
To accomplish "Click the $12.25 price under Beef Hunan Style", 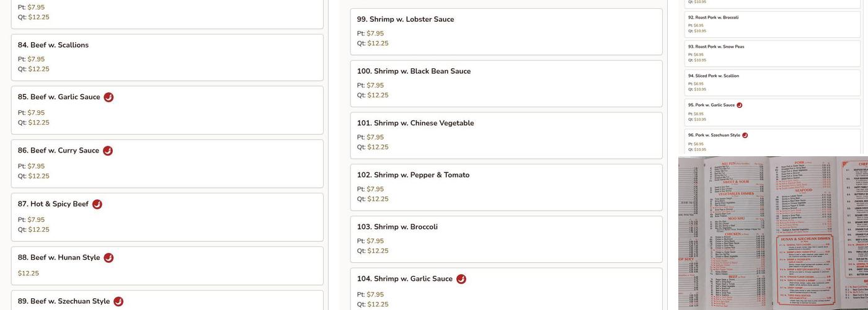I will click(x=29, y=273).
